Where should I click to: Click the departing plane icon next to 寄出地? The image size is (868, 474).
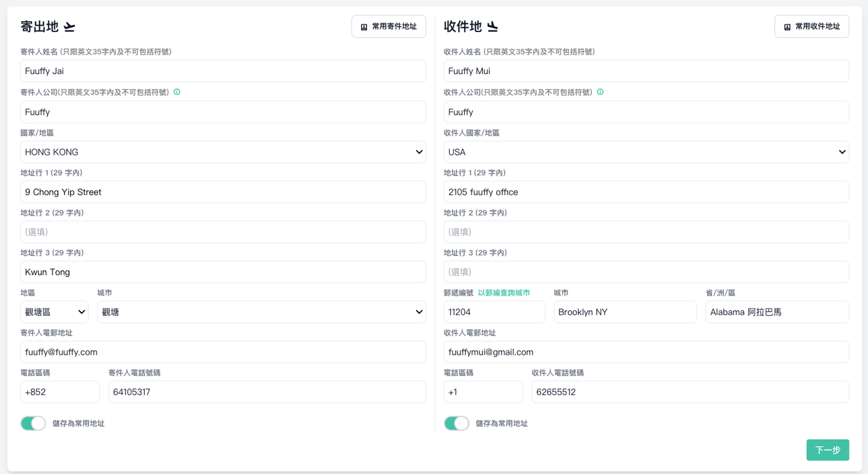70,27
